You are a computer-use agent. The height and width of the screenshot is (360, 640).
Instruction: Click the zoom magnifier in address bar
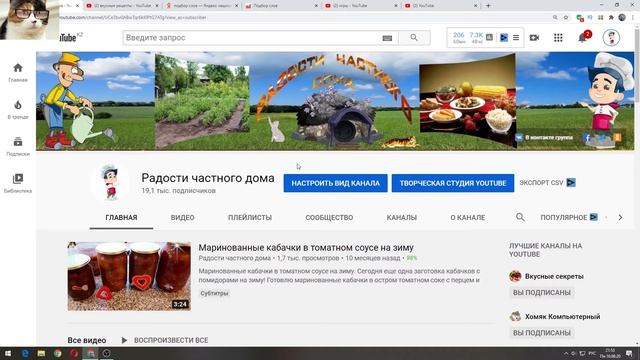point(555,18)
